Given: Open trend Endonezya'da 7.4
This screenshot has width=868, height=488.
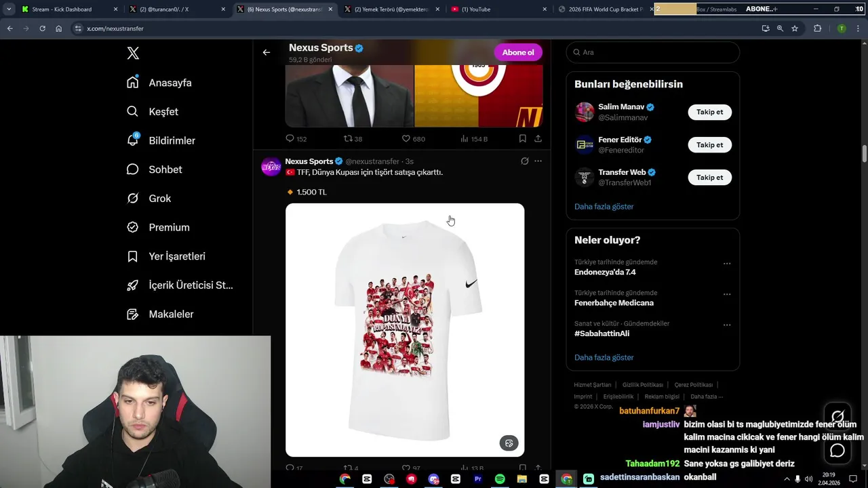Looking at the screenshot, I should [x=605, y=272].
